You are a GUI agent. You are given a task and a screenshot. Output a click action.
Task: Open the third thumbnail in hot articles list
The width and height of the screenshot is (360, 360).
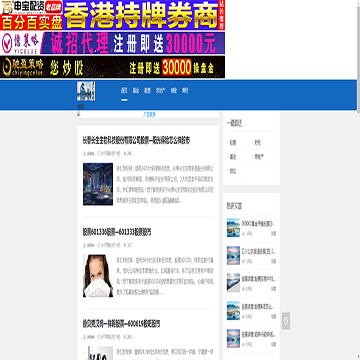(233, 283)
